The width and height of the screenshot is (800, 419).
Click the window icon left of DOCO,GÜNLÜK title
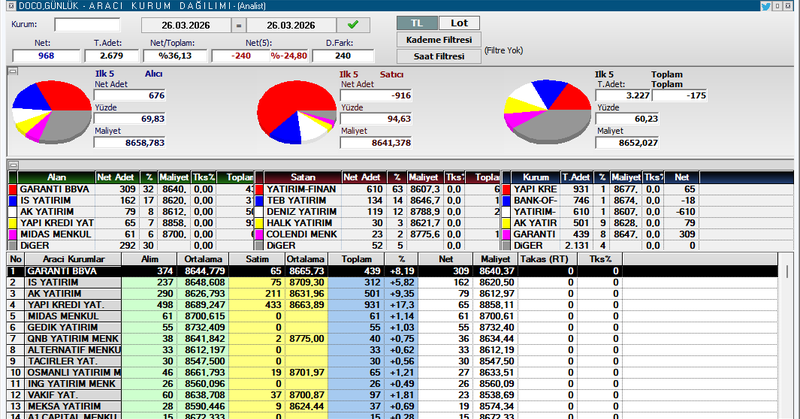tap(11, 6)
